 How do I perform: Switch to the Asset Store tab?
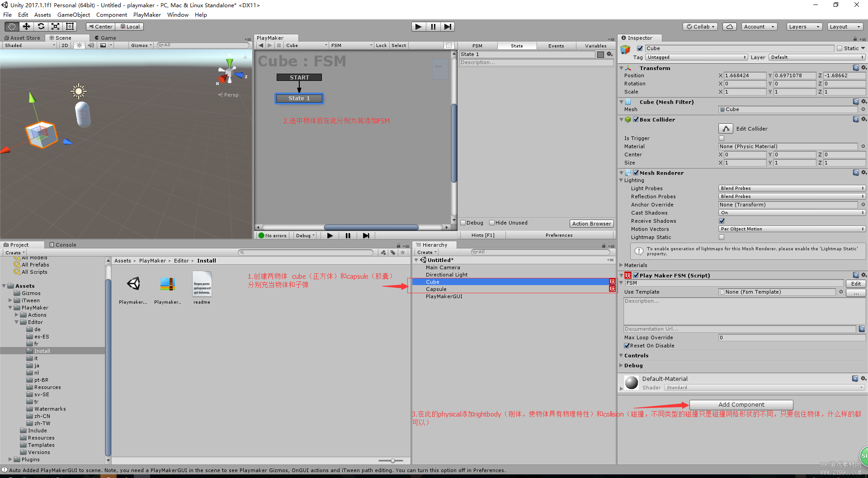tap(22, 38)
